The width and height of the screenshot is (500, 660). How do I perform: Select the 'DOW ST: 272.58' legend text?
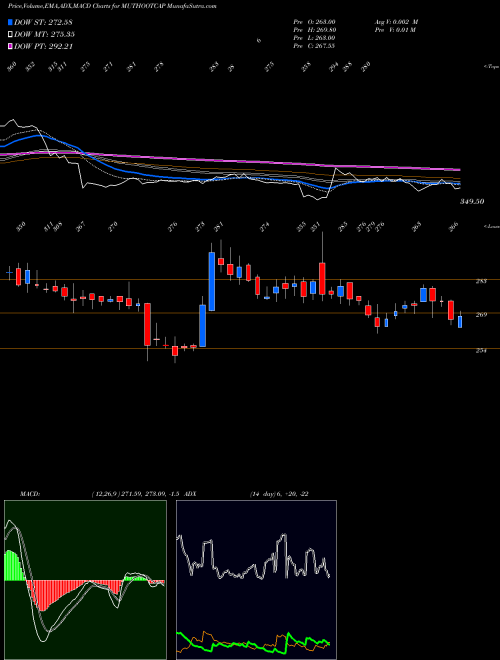coord(43,22)
